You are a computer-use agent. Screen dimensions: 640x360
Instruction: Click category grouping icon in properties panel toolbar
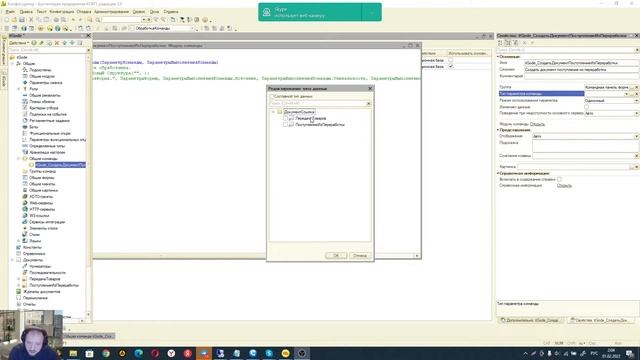pos(508,43)
